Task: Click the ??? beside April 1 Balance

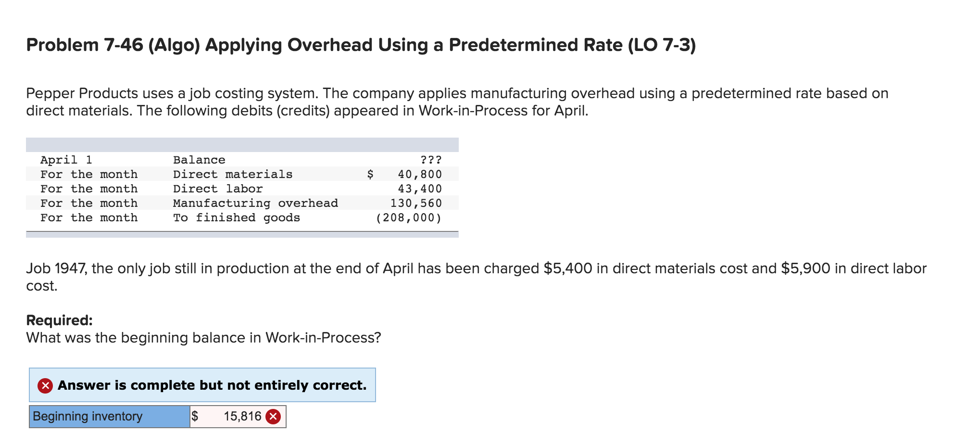Action: point(430,159)
